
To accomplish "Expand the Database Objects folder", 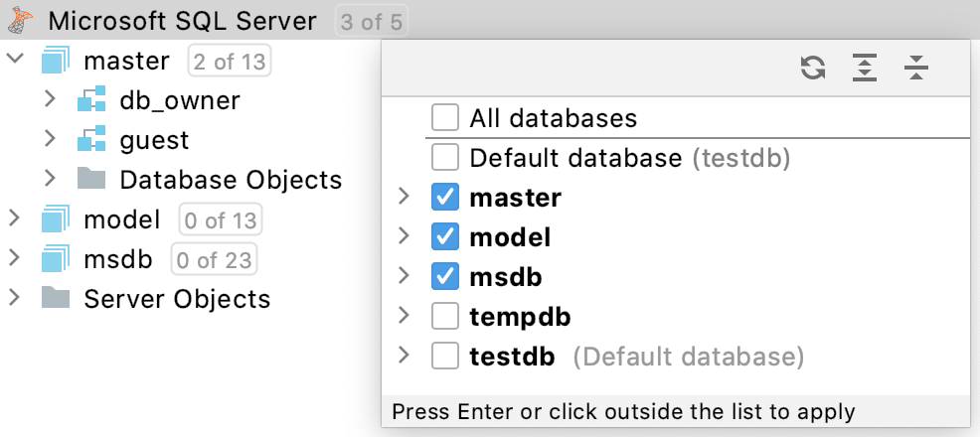I will [x=51, y=179].
